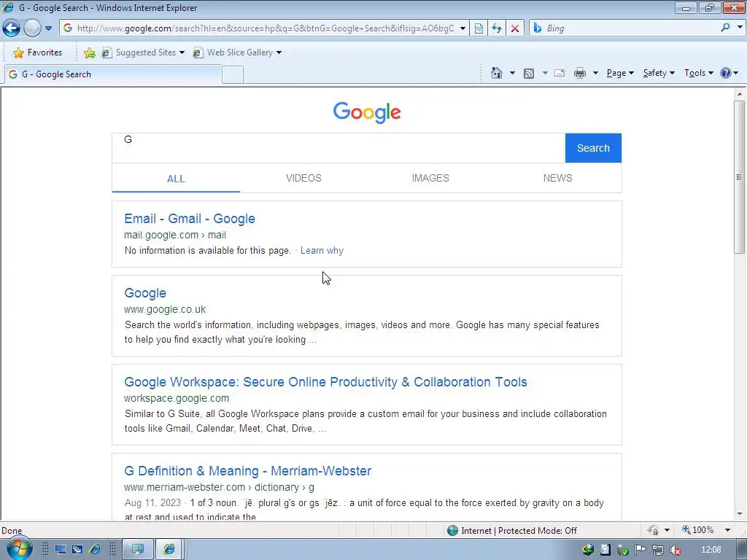Open the Windows Start orb
Viewport: 747px width, 560px height.
click(18, 548)
